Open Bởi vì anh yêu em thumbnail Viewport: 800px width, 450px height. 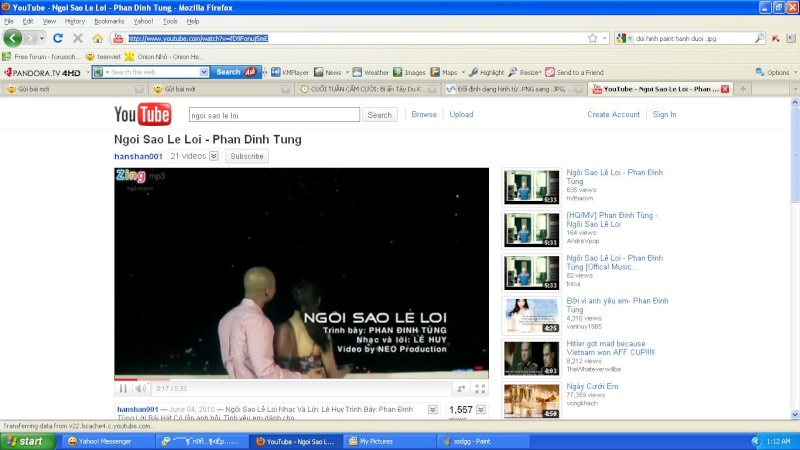click(531, 316)
